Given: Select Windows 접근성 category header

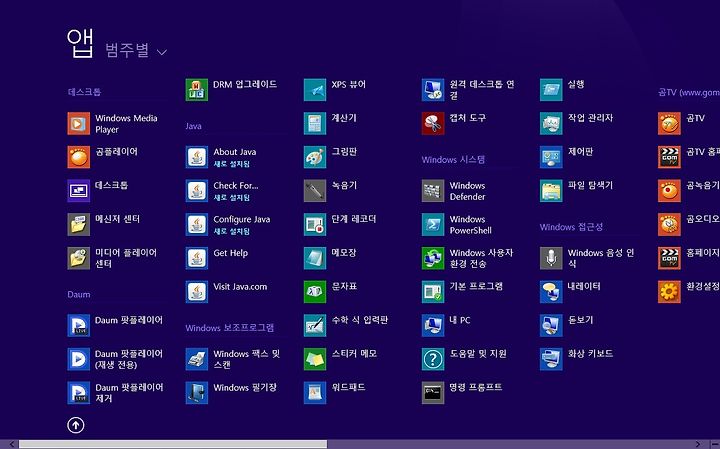Looking at the screenshot, I should (x=571, y=227).
